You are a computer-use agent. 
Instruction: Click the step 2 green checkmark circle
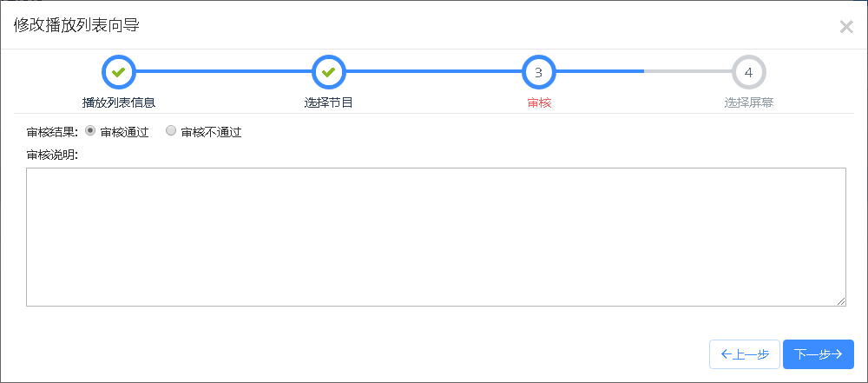click(x=329, y=72)
